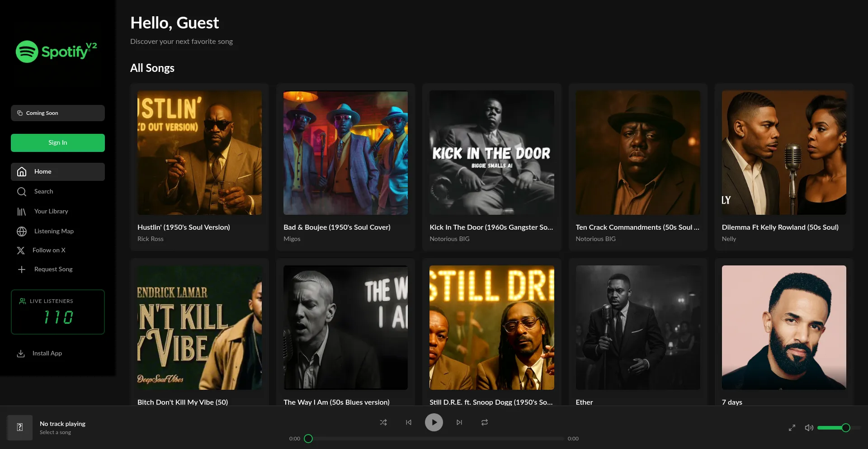Click the Coming Soon pill
This screenshot has width=868, height=449.
[57, 113]
